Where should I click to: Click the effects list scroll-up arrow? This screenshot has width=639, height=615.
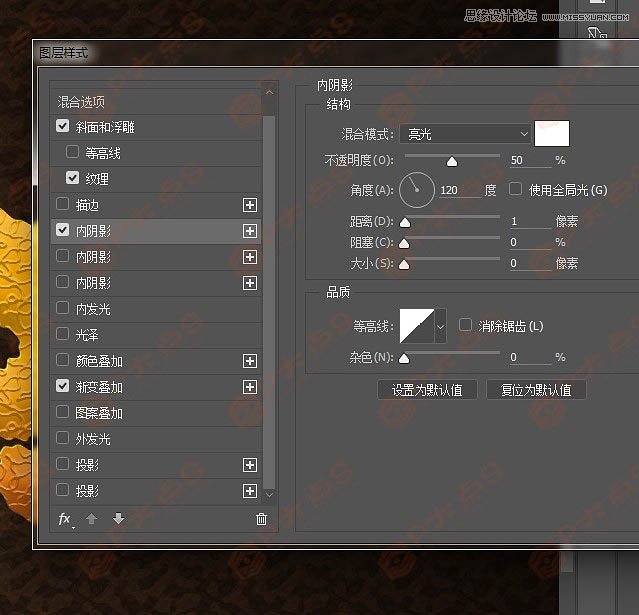[x=269, y=93]
